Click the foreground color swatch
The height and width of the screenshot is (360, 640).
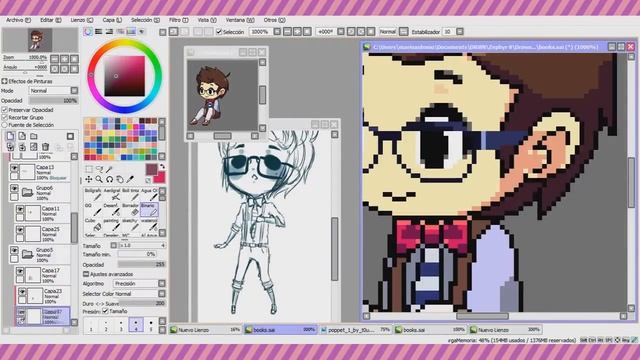151,169
